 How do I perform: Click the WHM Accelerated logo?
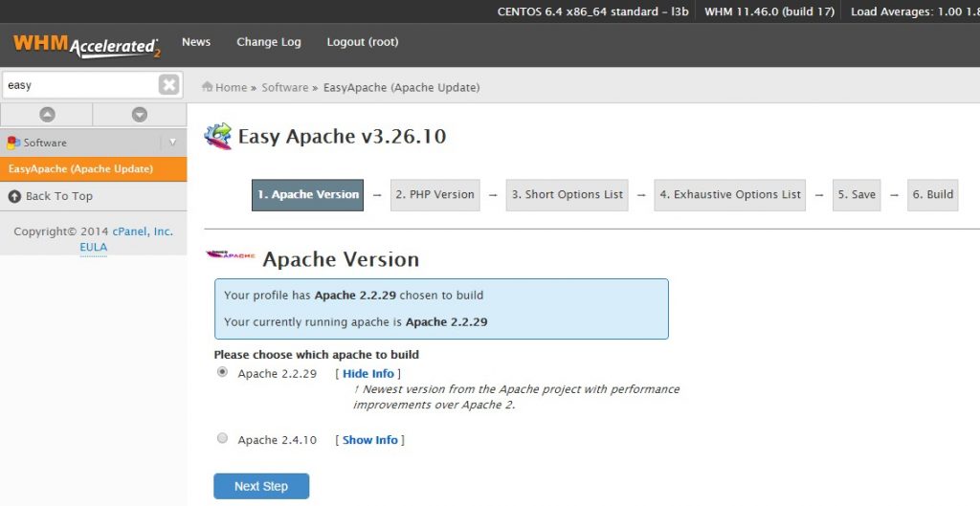pos(86,44)
